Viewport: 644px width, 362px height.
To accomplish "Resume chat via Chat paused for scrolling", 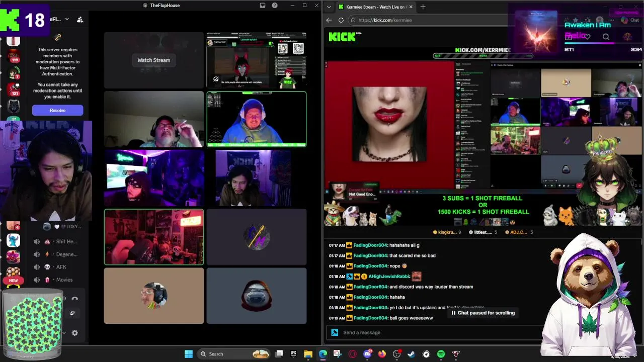I will [482, 313].
